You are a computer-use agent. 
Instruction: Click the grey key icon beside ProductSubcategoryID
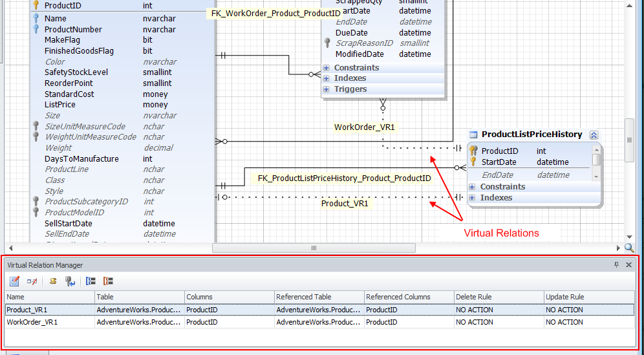[x=36, y=201]
